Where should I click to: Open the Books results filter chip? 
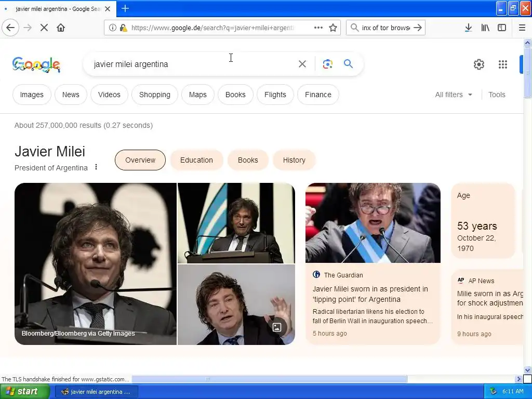pyautogui.click(x=235, y=95)
